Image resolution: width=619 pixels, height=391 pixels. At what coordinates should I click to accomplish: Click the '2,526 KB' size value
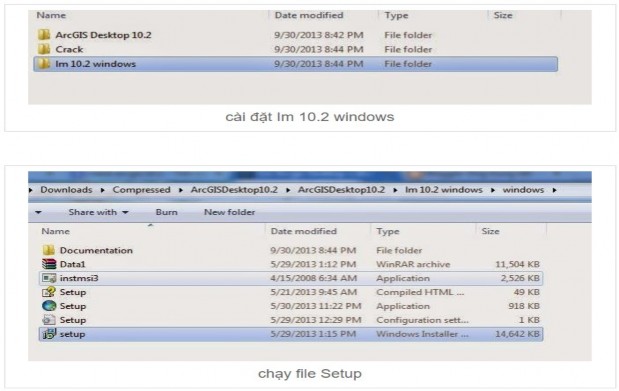pyautogui.click(x=520, y=278)
